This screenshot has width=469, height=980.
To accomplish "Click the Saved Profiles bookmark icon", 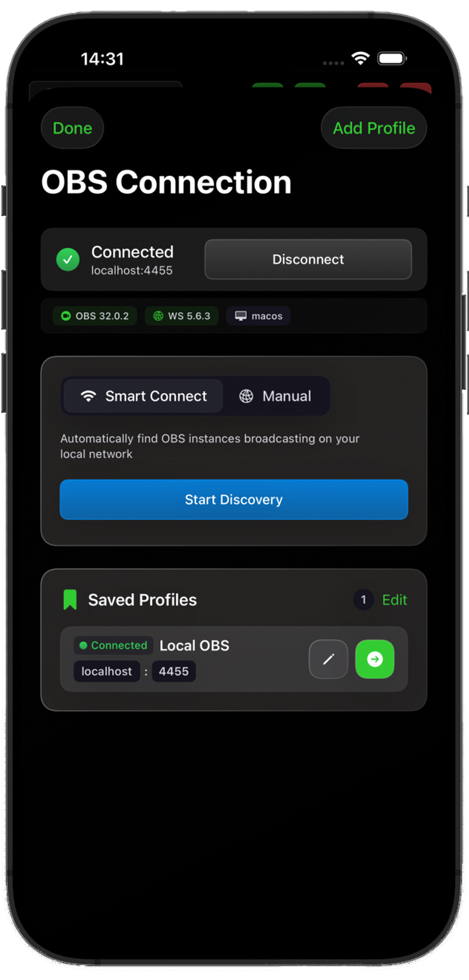I will click(70, 600).
